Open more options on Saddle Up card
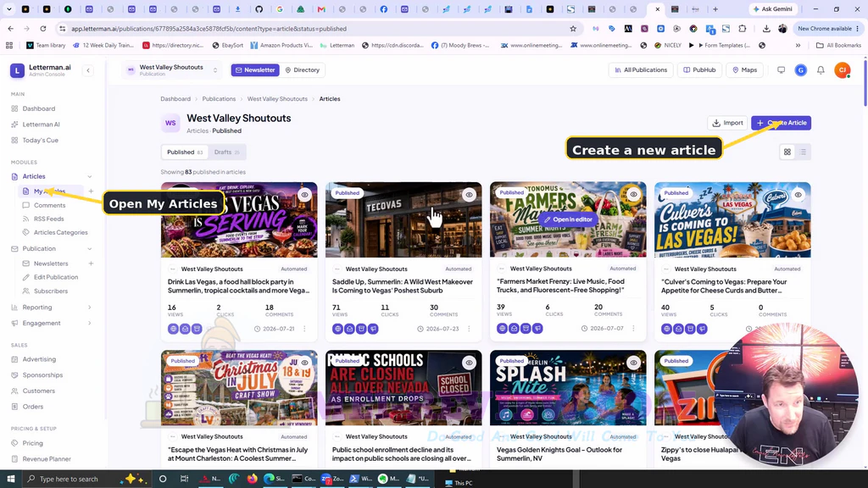Viewport: 868px width, 488px height. [x=469, y=329]
